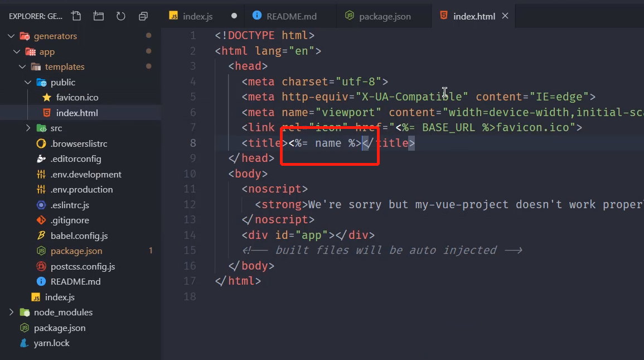
Task: Place cursor on the <body> tag line
Action: [x=248, y=174]
